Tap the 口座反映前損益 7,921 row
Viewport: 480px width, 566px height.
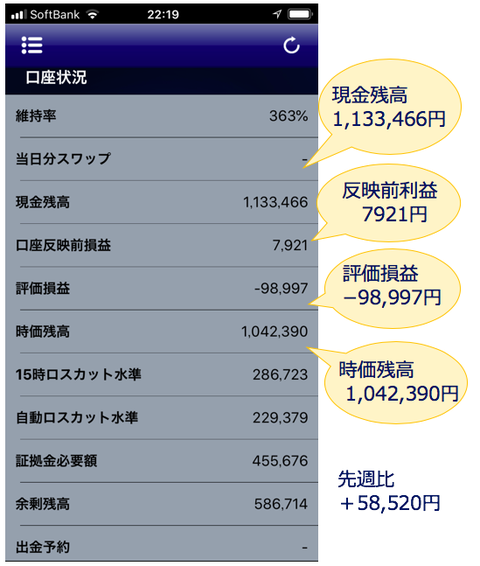click(x=162, y=245)
